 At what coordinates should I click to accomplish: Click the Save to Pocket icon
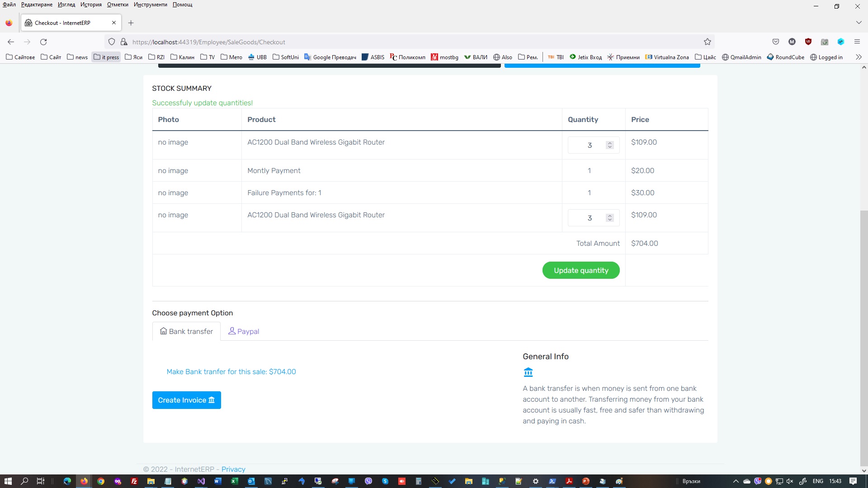click(x=776, y=42)
